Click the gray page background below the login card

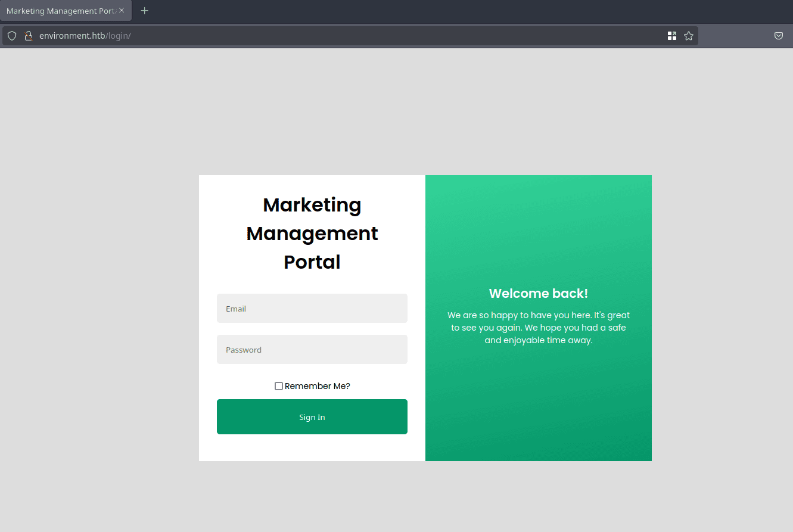396,496
